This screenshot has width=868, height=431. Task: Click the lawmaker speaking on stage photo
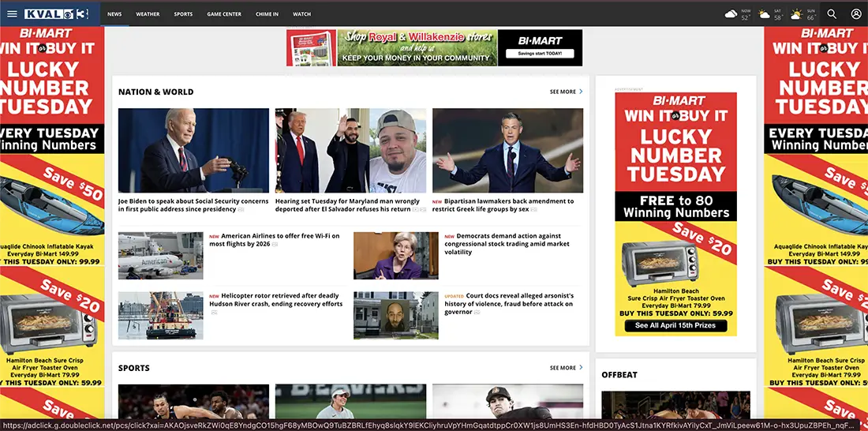click(507, 150)
